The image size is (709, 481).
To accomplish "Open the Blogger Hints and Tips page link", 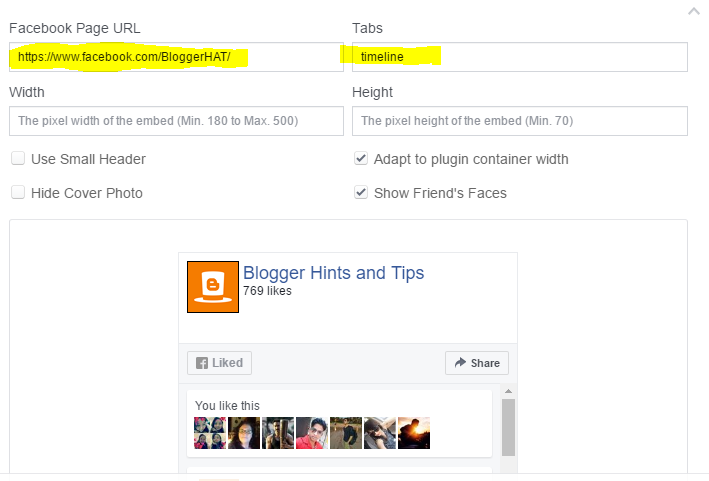I will click(334, 273).
